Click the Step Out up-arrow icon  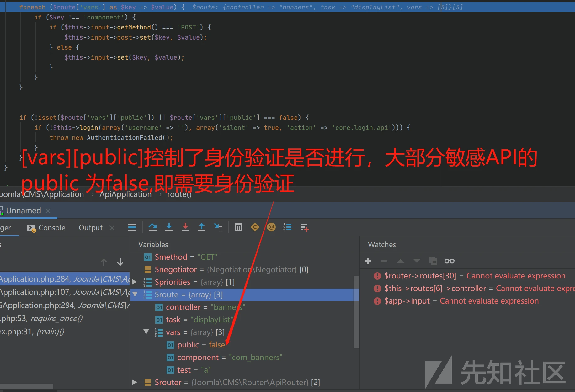202,227
